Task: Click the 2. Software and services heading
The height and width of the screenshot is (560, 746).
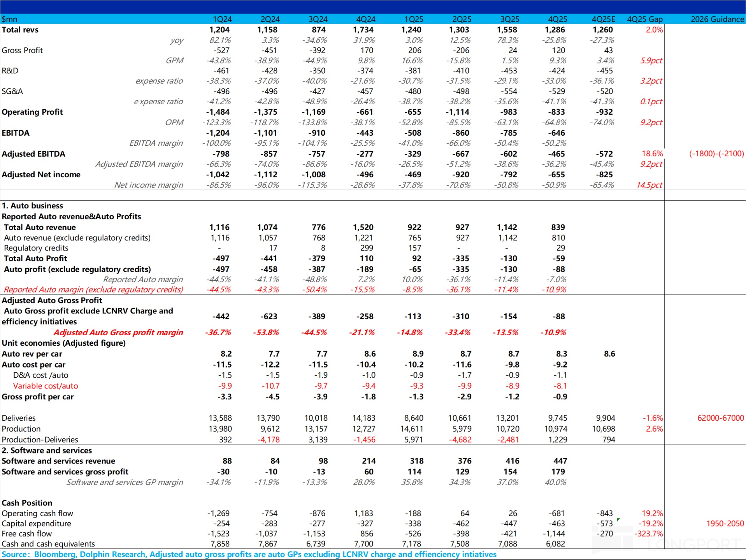Action: pos(47,450)
